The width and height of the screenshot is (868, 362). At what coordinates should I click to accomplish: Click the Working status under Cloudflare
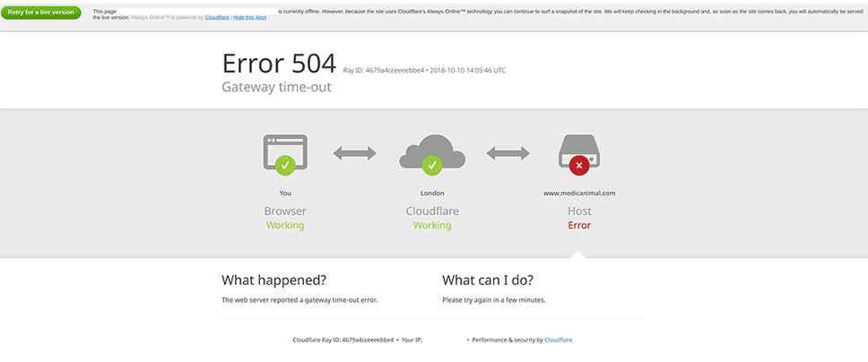[432, 225]
